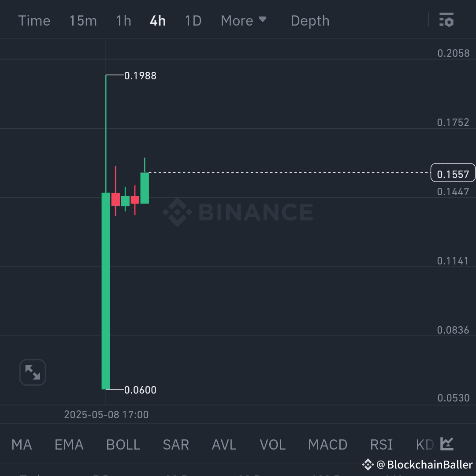Open the chart settings icon

click(446, 20)
